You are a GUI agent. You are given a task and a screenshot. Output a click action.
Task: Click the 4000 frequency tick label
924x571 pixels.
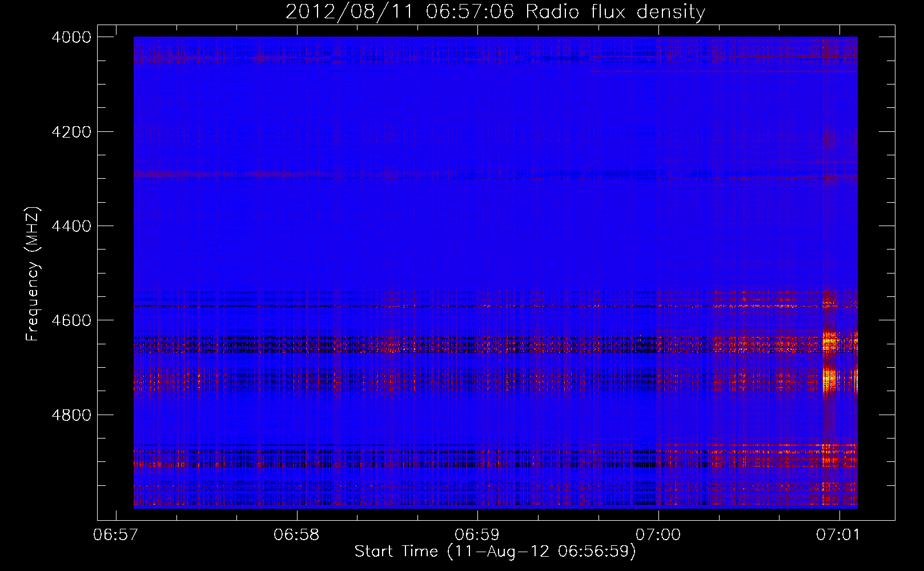[71, 37]
